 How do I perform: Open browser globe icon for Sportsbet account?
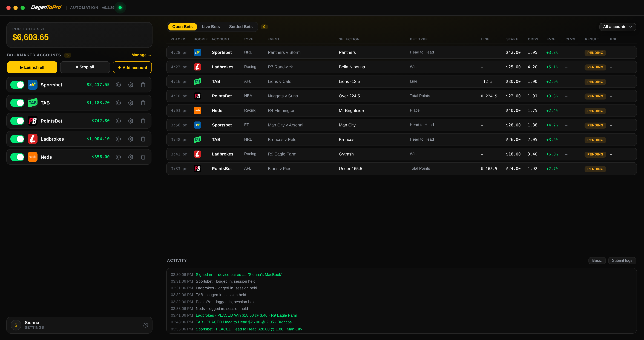click(x=118, y=85)
